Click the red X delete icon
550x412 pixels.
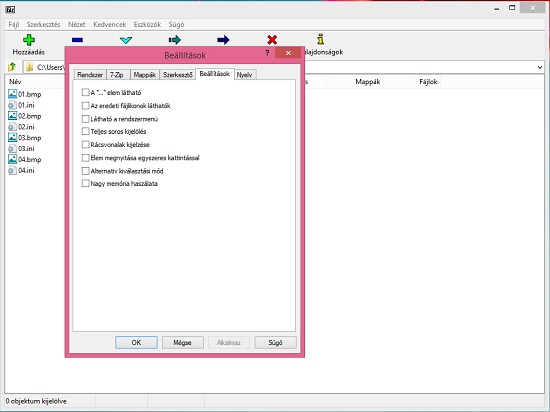[x=272, y=40]
